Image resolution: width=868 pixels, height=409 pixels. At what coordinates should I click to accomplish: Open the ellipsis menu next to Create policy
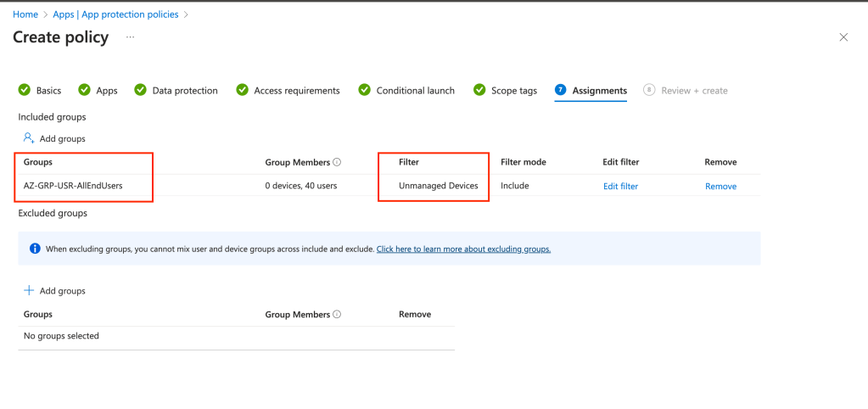tap(131, 37)
